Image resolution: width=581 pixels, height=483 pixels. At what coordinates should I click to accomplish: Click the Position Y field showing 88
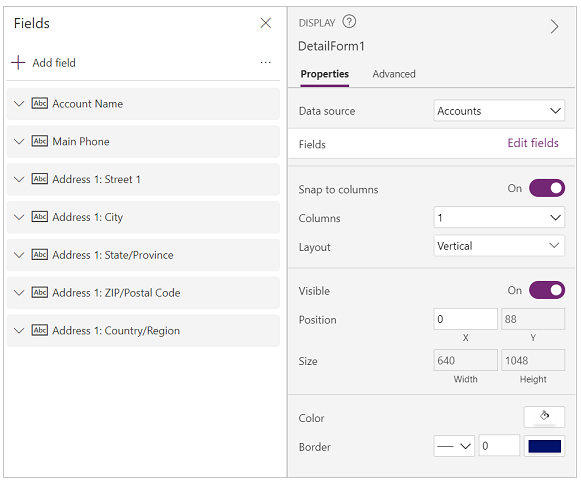(x=533, y=319)
